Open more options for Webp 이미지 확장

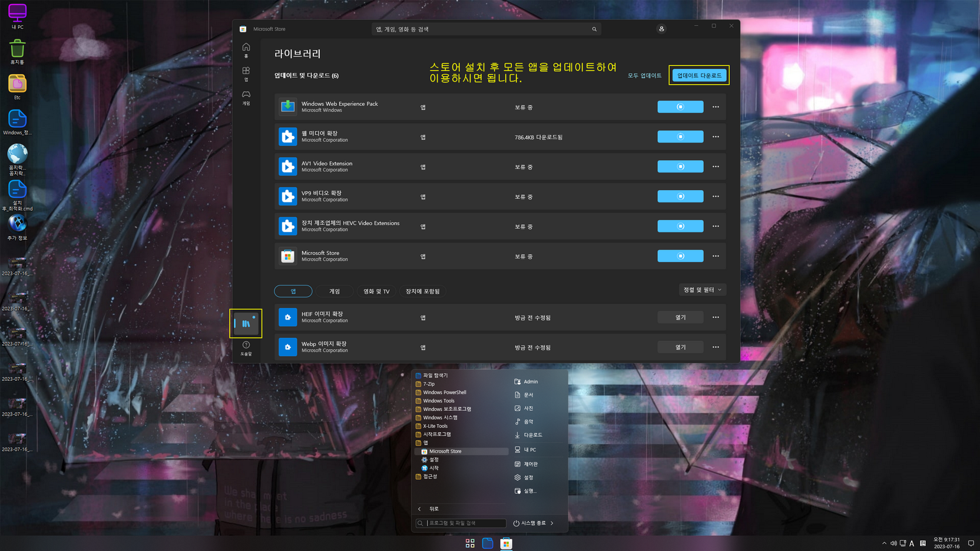click(x=716, y=347)
